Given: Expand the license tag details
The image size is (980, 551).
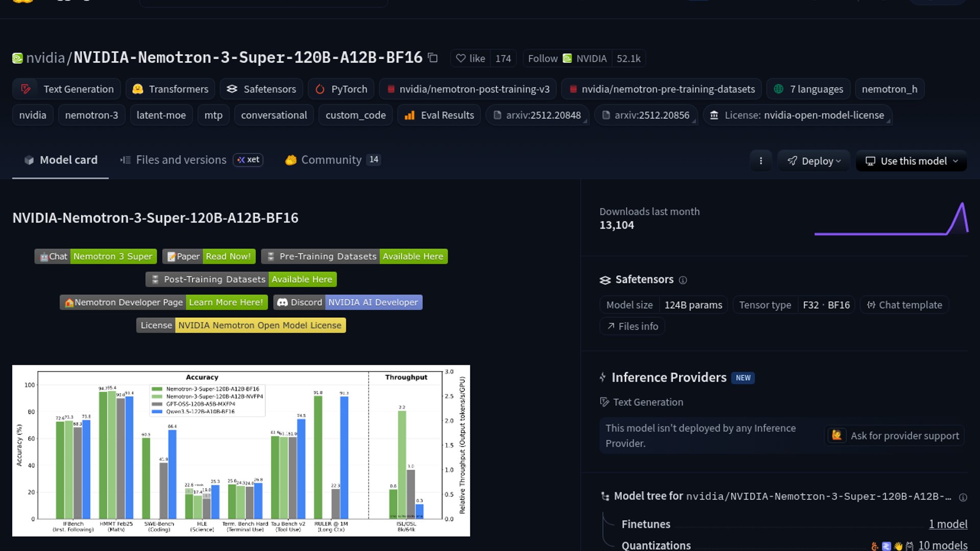Looking at the screenshot, I should coord(797,115).
